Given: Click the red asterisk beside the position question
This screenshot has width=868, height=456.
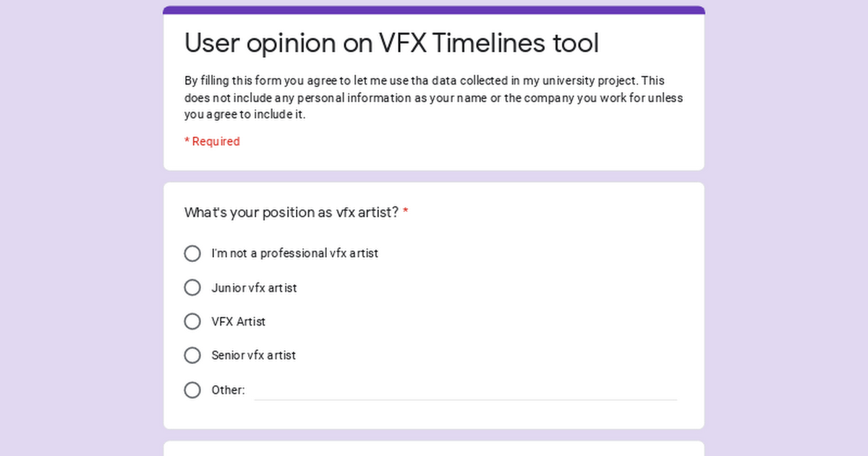Looking at the screenshot, I should click(406, 212).
